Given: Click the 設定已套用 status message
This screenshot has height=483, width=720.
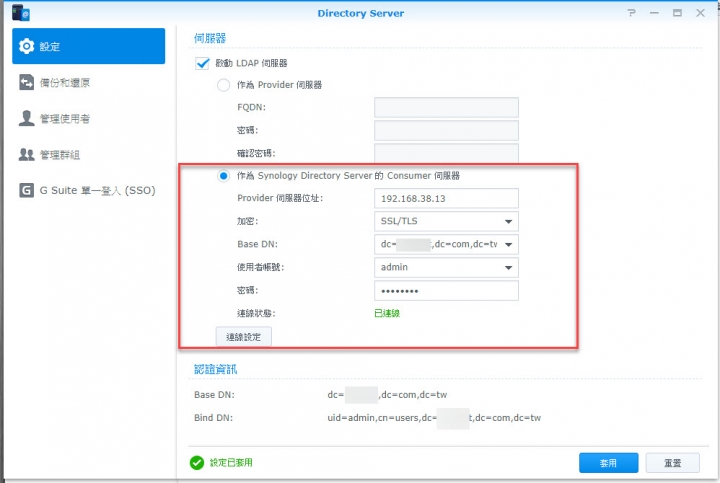Looking at the screenshot, I should [231, 462].
